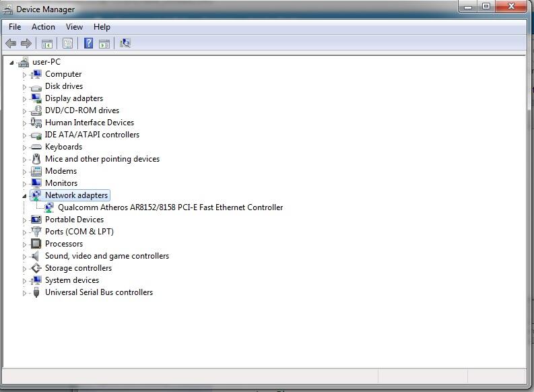Select the Human Interface Devices label
This screenshot has width=534, height=392.
90,123
